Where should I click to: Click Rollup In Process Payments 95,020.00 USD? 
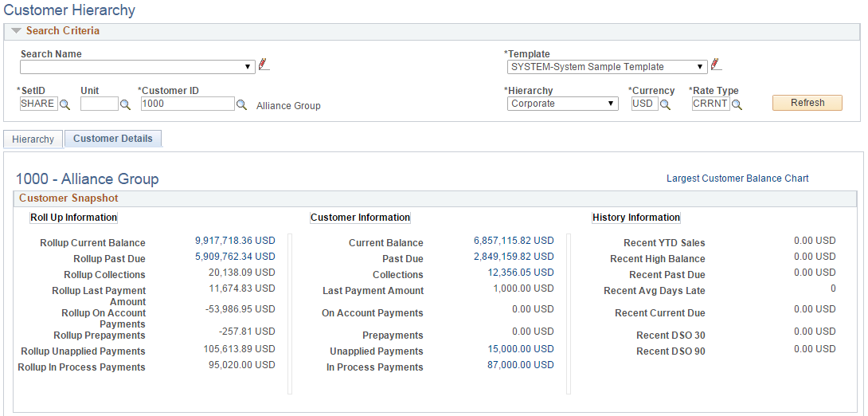(x=241, y=365)
